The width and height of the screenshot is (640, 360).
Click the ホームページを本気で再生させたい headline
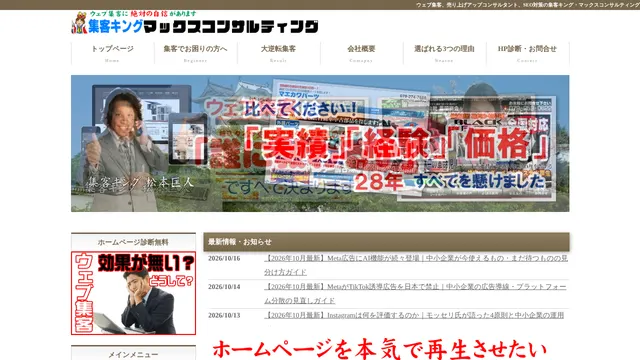coord(380,349)
